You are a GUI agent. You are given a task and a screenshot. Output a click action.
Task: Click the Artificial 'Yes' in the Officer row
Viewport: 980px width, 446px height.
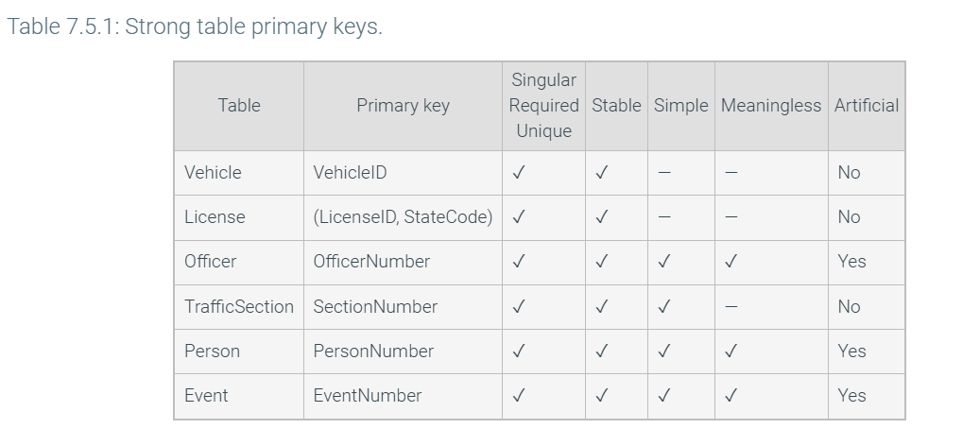(x=851, y=262)
